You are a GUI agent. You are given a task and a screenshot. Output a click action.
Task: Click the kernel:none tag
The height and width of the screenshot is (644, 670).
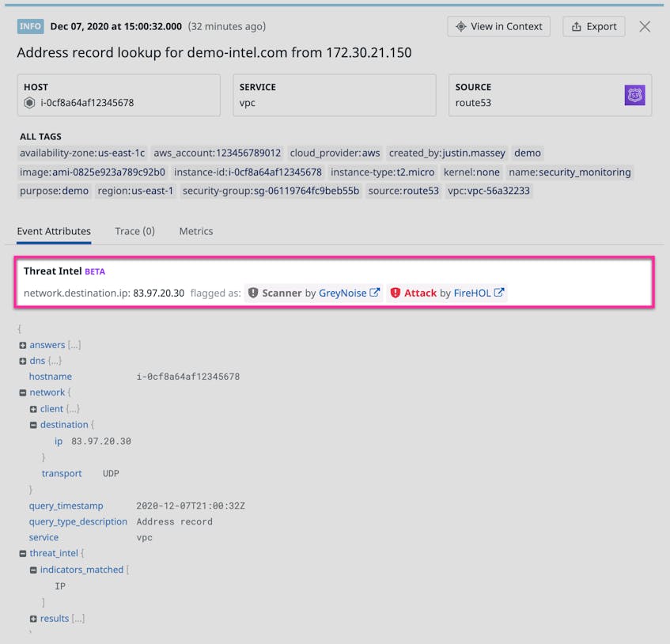[471, 172]
